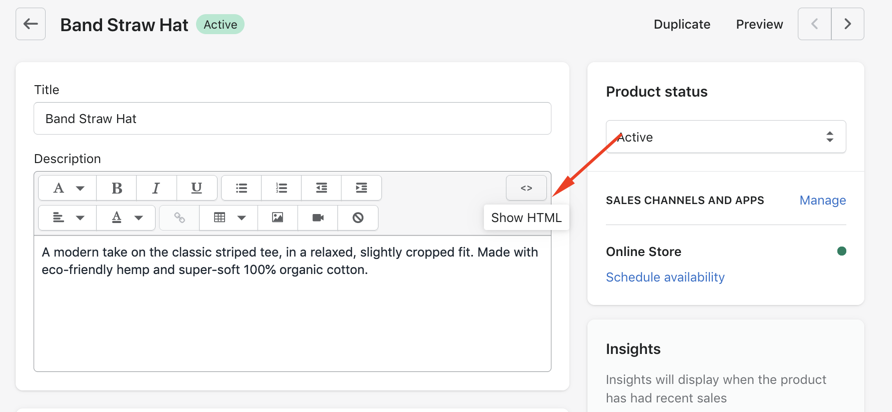892x412 pixels.
Task: Click the outdent icon
Action: click(322, 188)
